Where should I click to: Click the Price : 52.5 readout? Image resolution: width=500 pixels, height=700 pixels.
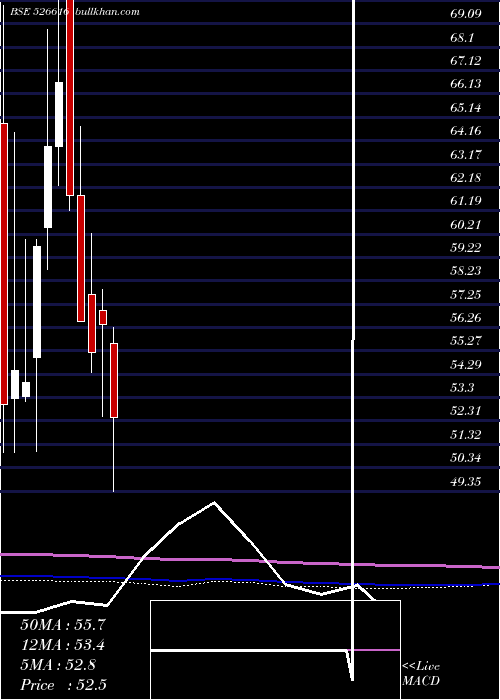tap(63, 685)
